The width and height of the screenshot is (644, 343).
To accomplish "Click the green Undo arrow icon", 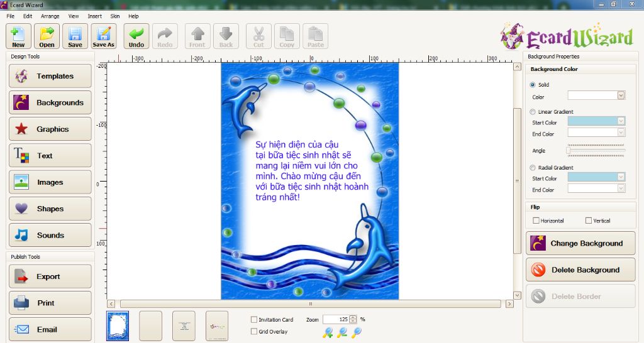I will coord(136,36).
